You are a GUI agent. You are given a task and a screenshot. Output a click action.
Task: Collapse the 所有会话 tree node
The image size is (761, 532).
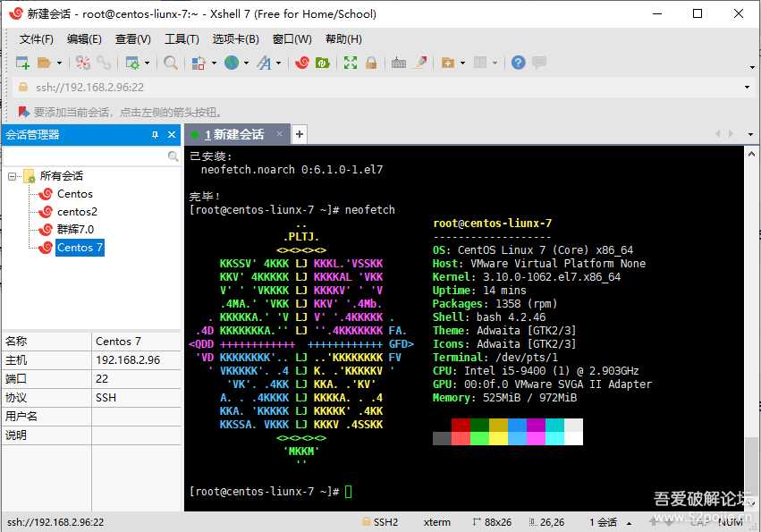[12, 176]
